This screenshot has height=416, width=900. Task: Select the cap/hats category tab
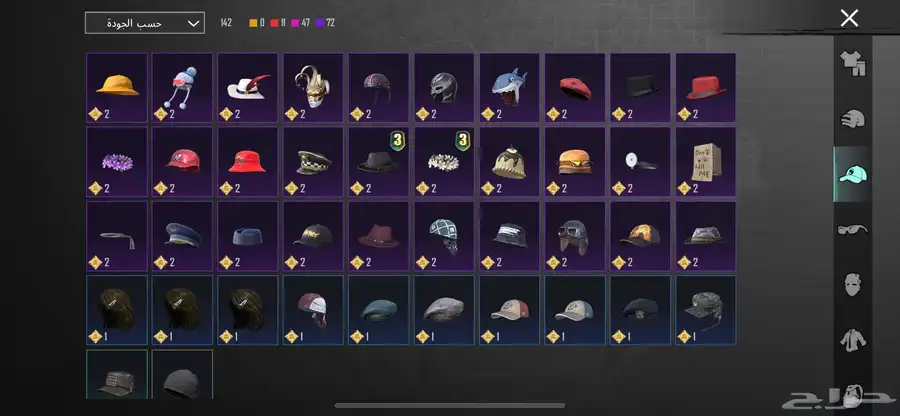point(852,174)
